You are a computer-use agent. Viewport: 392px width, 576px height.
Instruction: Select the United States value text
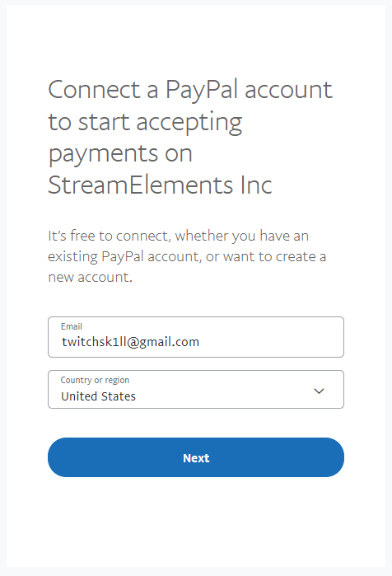click(x=98, y=396)
